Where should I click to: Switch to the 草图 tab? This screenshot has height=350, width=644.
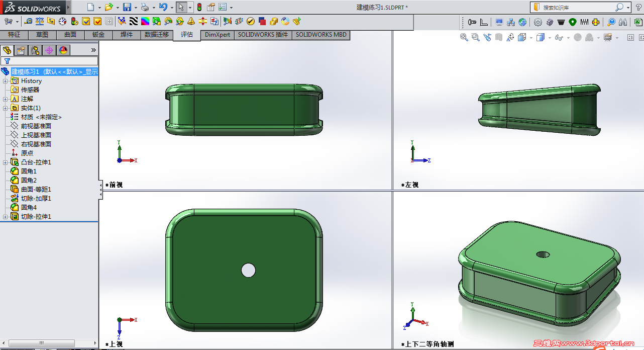coord(42,35)
